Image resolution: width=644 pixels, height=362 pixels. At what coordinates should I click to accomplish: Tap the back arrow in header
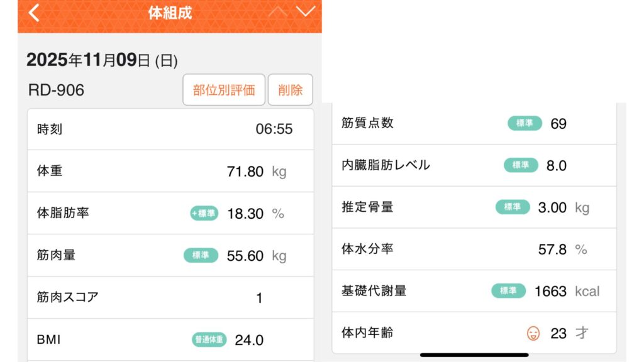(34, 13)
